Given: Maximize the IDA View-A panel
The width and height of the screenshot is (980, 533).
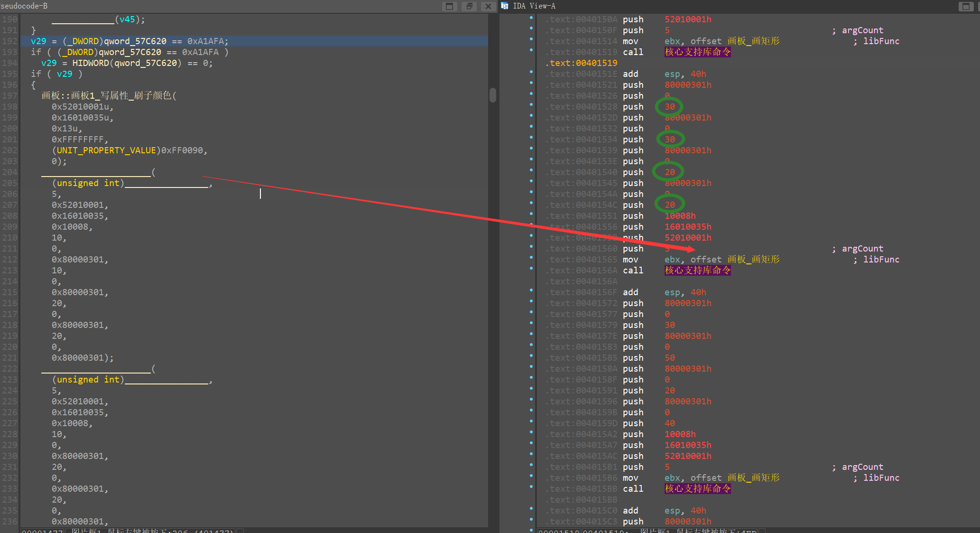Looking at the screenshot, I should pyautogui.click(x=965, y=6).
